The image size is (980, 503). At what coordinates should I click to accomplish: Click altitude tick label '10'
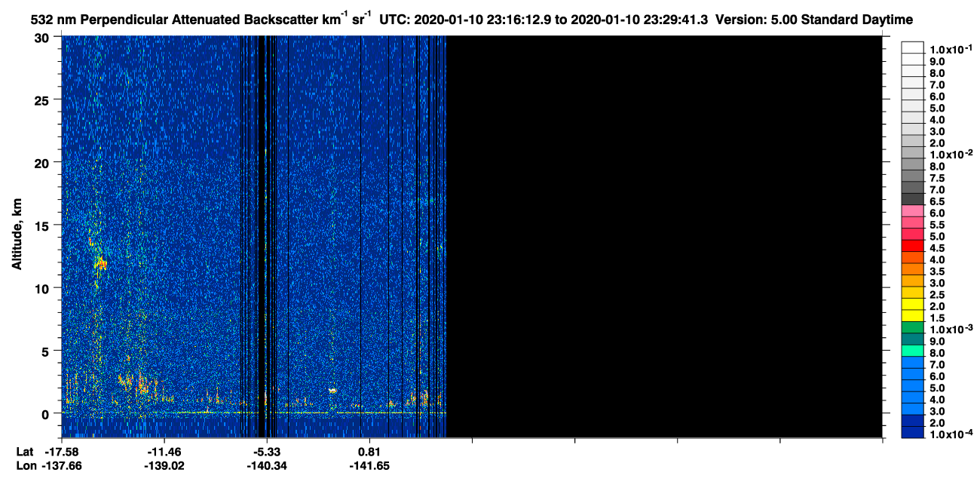click(44, 288)
